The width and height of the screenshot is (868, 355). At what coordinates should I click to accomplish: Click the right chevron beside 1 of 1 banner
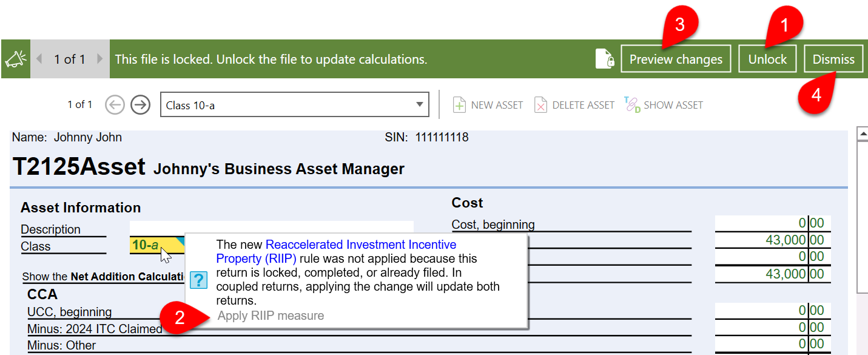coord(101,59)
